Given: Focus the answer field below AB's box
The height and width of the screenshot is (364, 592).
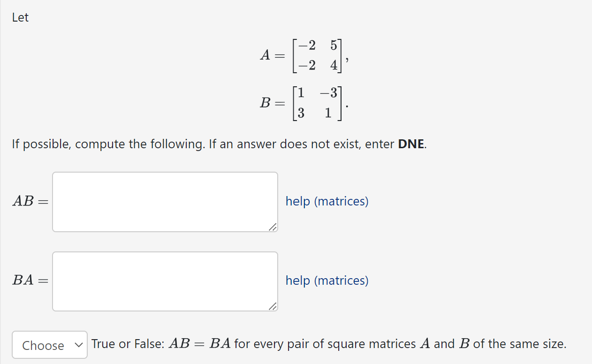Looking at the screenshot, I should tap(165, 281).
